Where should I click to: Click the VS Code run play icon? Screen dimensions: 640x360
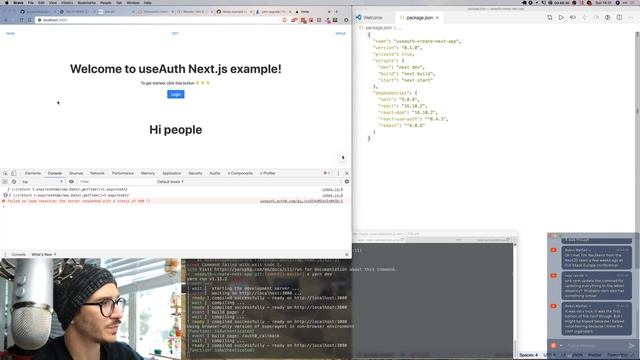[561, 18]
